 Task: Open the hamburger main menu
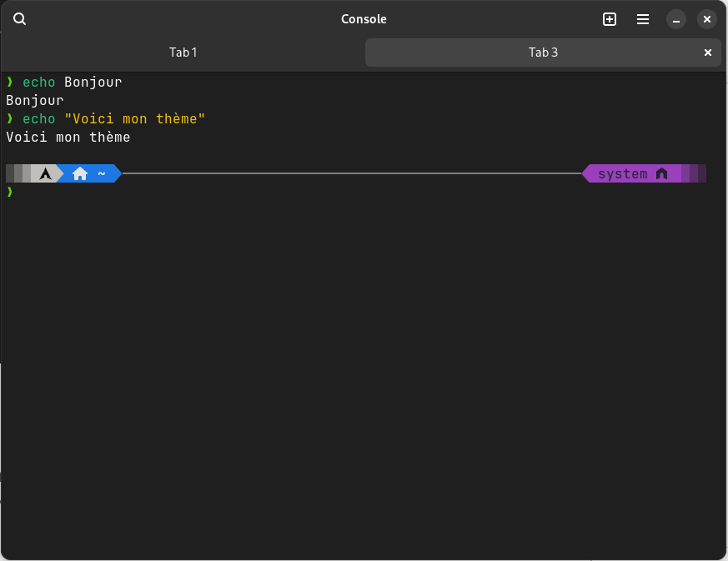643,19
